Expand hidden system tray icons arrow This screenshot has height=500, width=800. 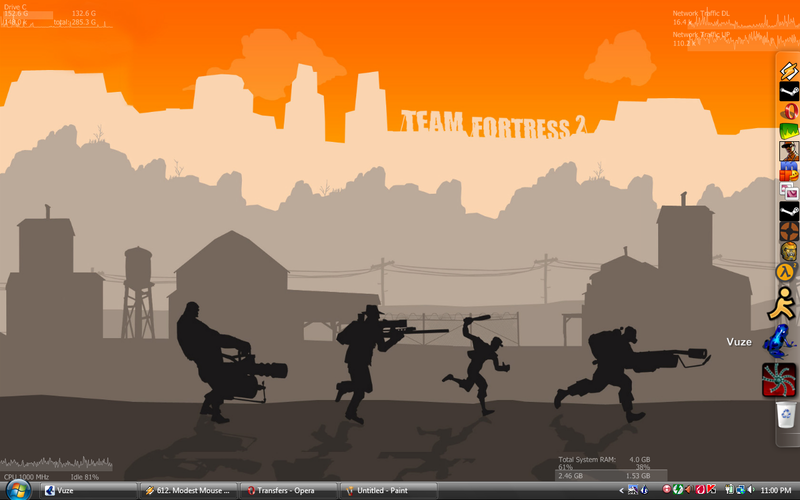click(621, 490)
